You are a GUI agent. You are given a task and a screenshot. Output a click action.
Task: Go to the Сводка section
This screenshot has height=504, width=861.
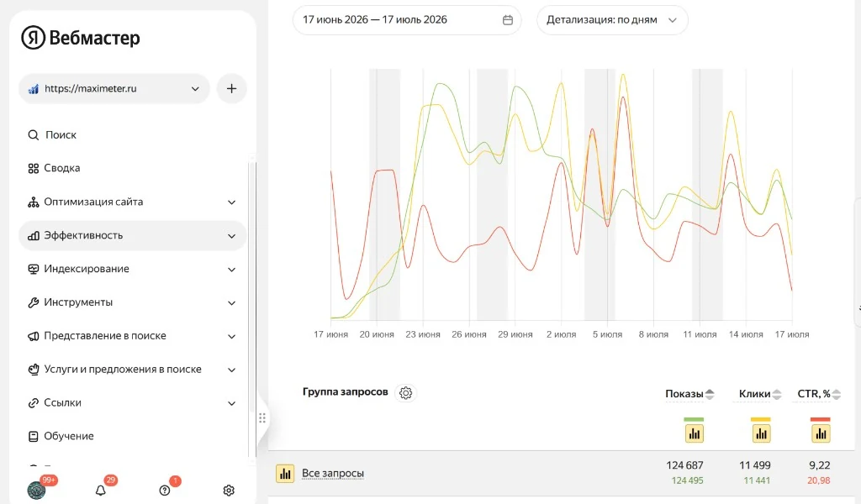click(x=61, y=168)
